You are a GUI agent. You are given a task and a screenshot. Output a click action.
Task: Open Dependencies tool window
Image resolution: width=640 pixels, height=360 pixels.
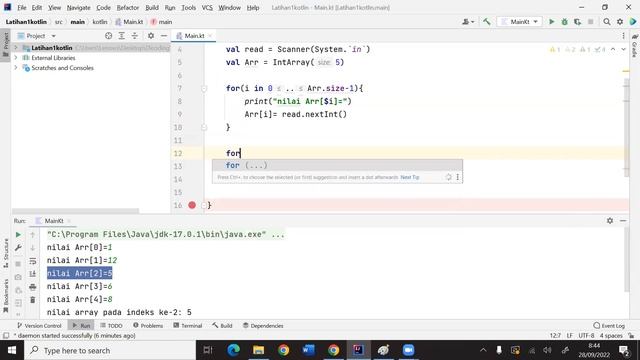point(263,325)
